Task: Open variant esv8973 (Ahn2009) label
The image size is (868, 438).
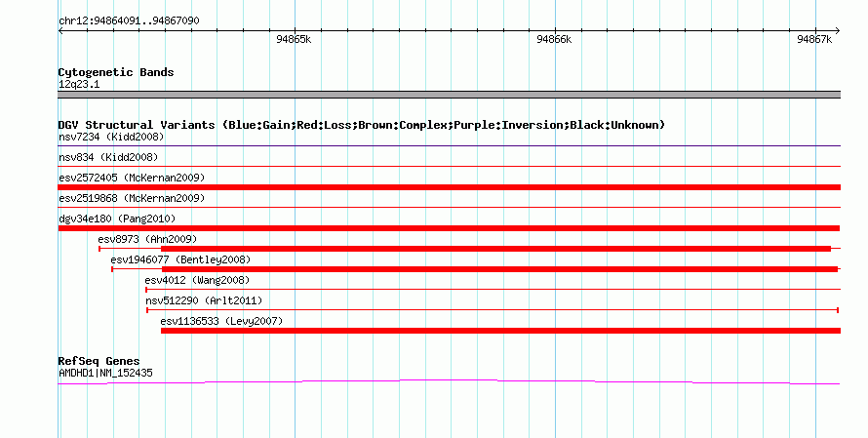Action: coord(147,239)
